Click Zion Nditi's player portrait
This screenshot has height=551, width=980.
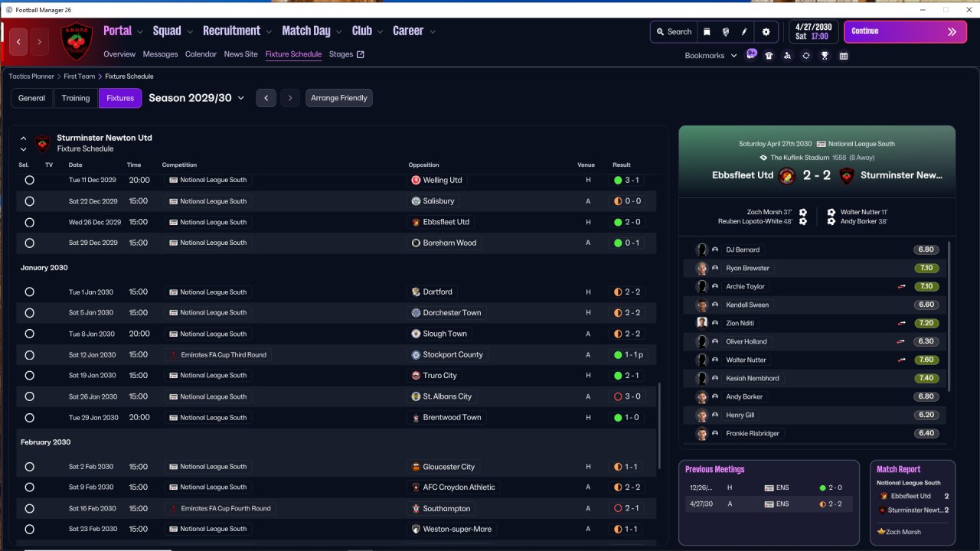click(701, 324)
